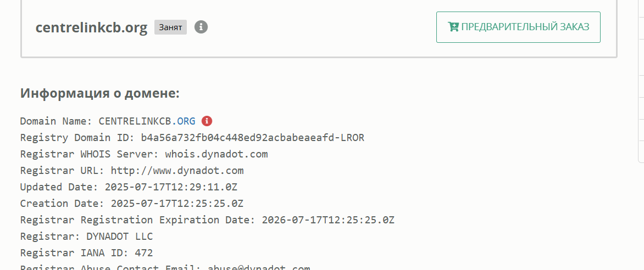Click the Информация о домене heading
Screen dimensions: 644x270
100,93
